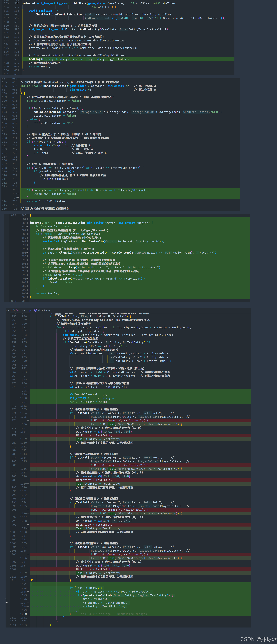The image size is (277, 644).
Task: Open the 'MoveEntity' breadcrumb symbol
Action: [44, 310]
